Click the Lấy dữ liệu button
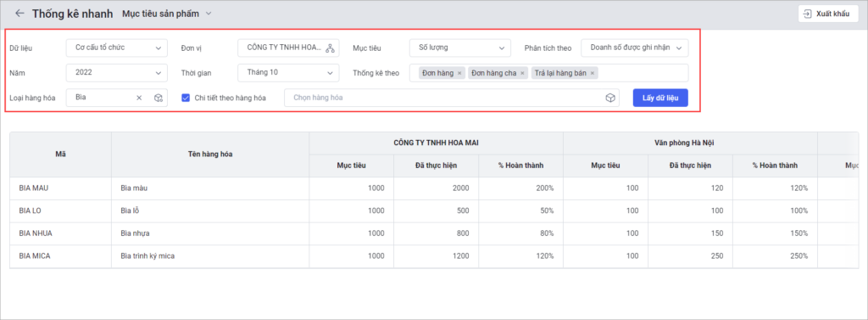868x320 pixels. pyautogui.click(x=660, y=98)
